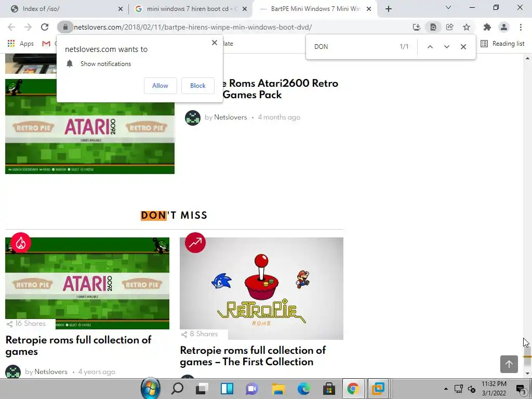Click the trending arrow badge icon
The height and width of the screenshot is (399, 532).
(195, 243)
